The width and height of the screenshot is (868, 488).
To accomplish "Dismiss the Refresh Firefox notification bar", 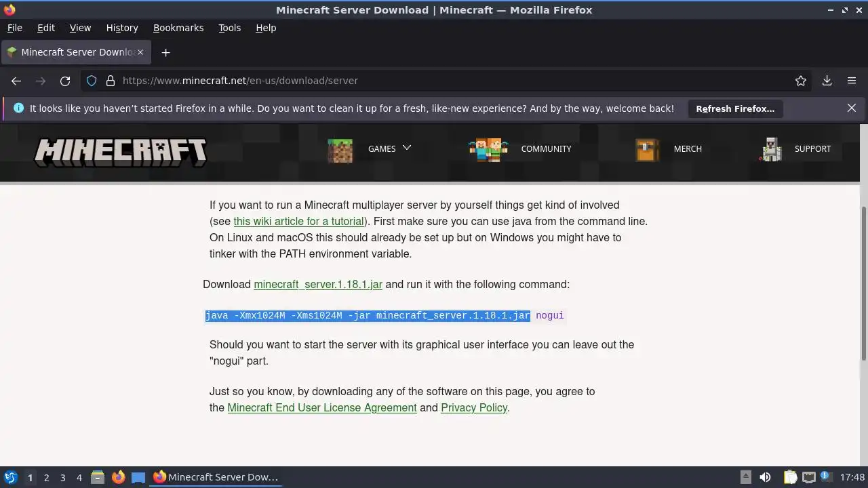I will click(x=852, y=108).
